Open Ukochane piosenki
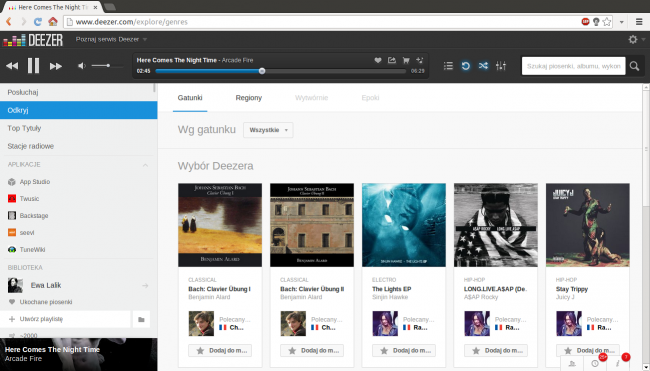 pyautogui.click(x=40, y=302)
